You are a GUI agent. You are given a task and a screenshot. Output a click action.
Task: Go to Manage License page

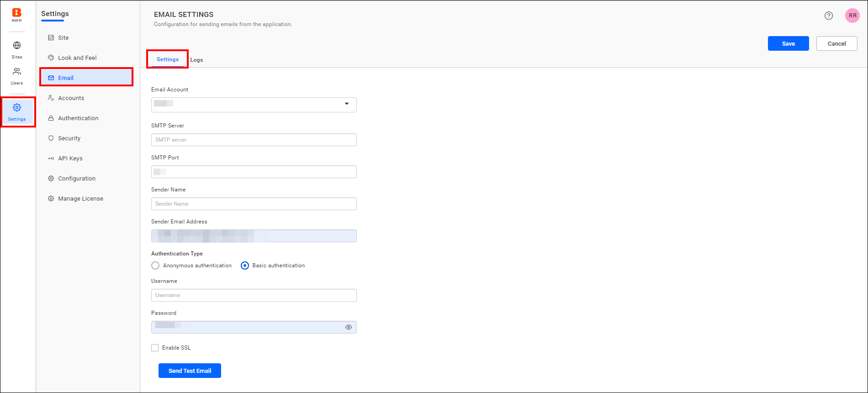click(x=80, y=199)
